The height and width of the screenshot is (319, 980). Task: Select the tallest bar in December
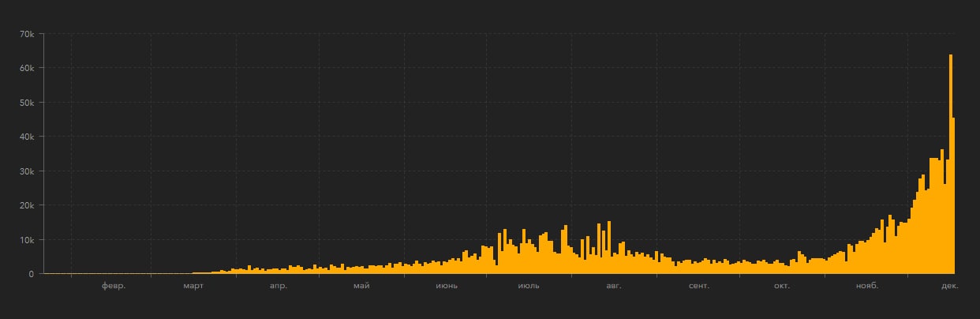click(951, 164)
